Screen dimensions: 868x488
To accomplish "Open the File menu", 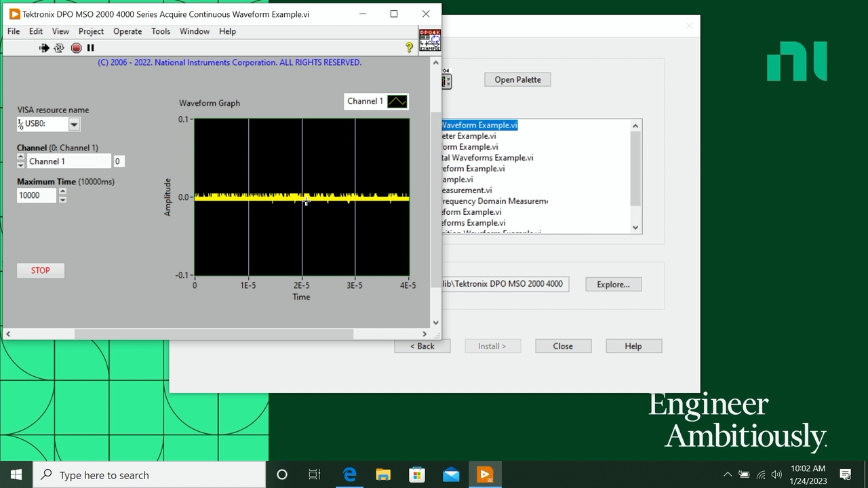I will tap(14, 31).
